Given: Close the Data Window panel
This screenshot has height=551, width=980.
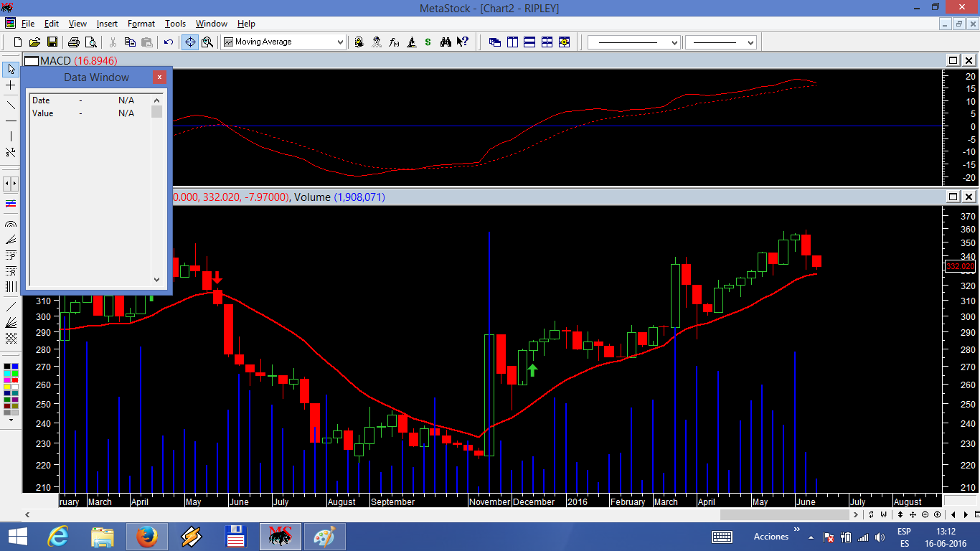Looking at the screenshot, I should [159, 77].
